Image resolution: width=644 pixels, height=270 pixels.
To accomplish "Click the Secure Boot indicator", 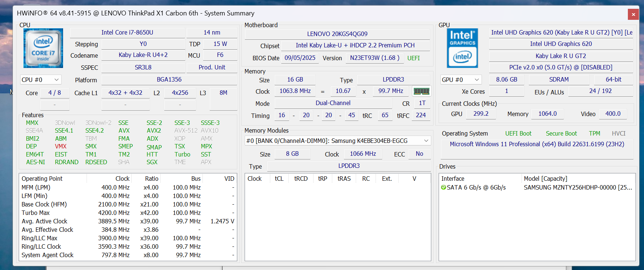I will [561, 133].
